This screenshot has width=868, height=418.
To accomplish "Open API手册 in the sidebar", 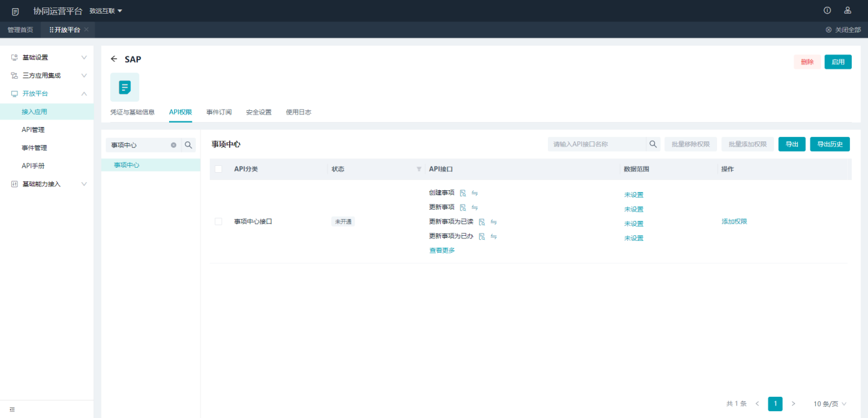I will pyautogui.click(x=47, y=166).
